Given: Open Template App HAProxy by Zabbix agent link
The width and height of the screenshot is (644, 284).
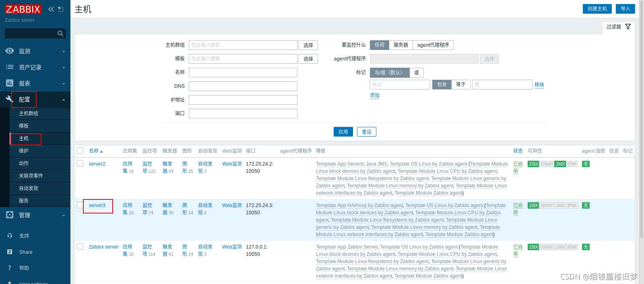Looking at the screenshot, I should (359, 205).
